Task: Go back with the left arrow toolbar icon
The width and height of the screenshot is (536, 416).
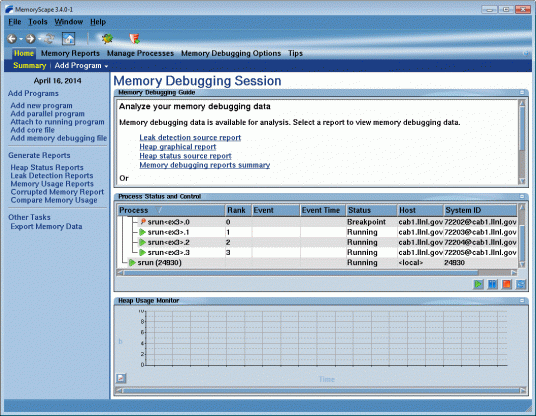Action: [x=12, y=39]
